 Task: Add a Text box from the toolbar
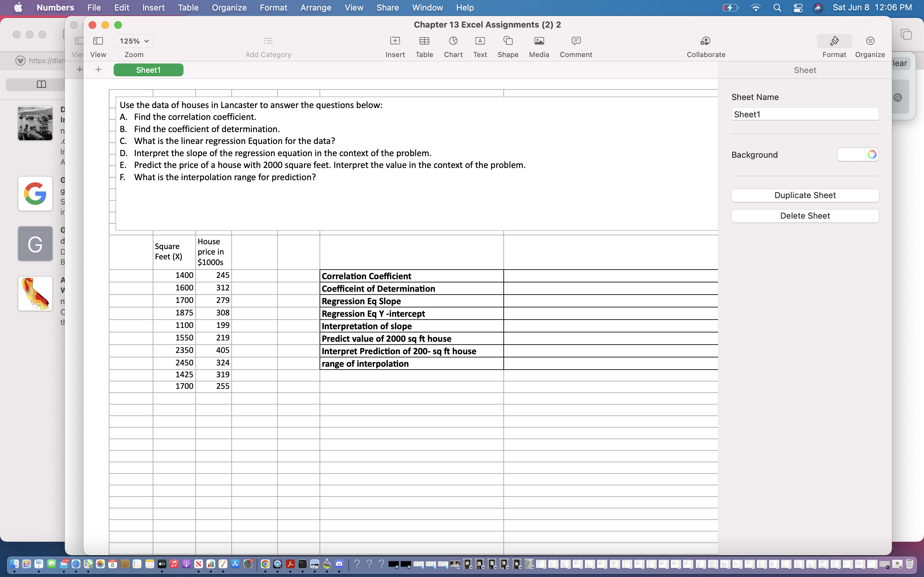point(480,46)
